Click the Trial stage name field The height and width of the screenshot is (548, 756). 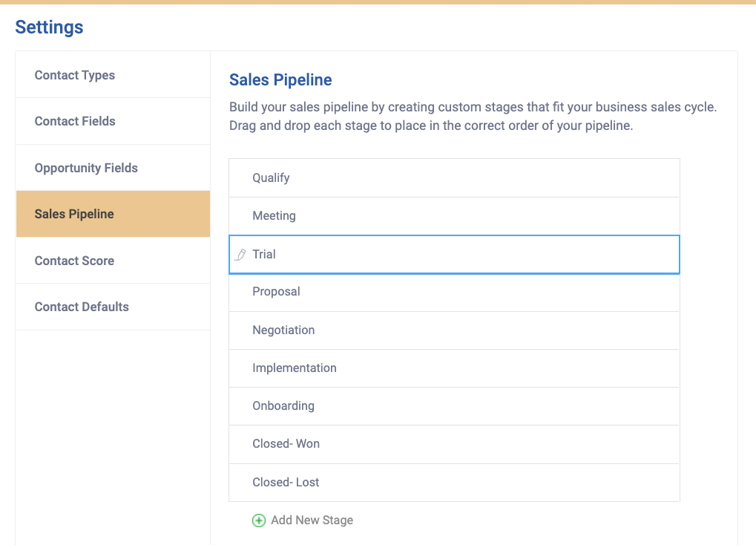(x=454, y=255)
